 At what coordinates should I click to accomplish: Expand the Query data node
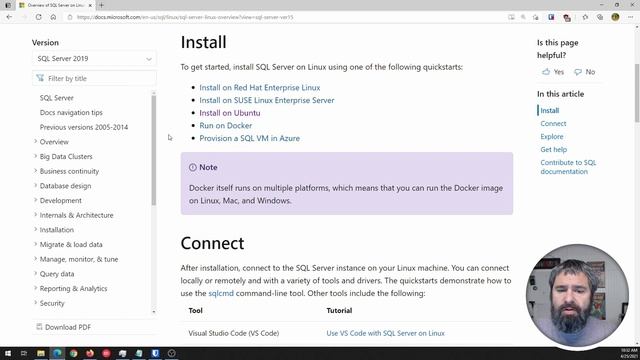coord(36,274)
